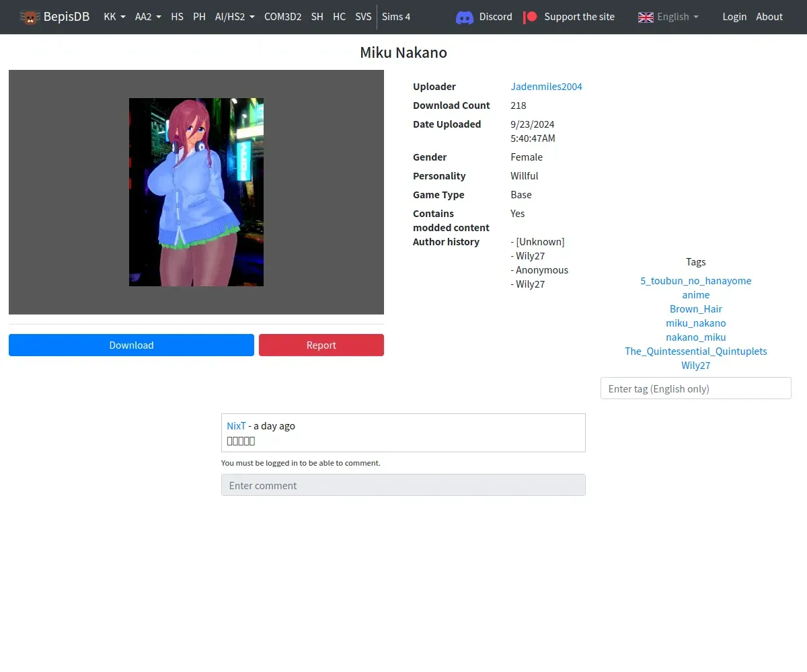Open the HC section
This screenshot has width=807, height=672.
click(340, 17)
